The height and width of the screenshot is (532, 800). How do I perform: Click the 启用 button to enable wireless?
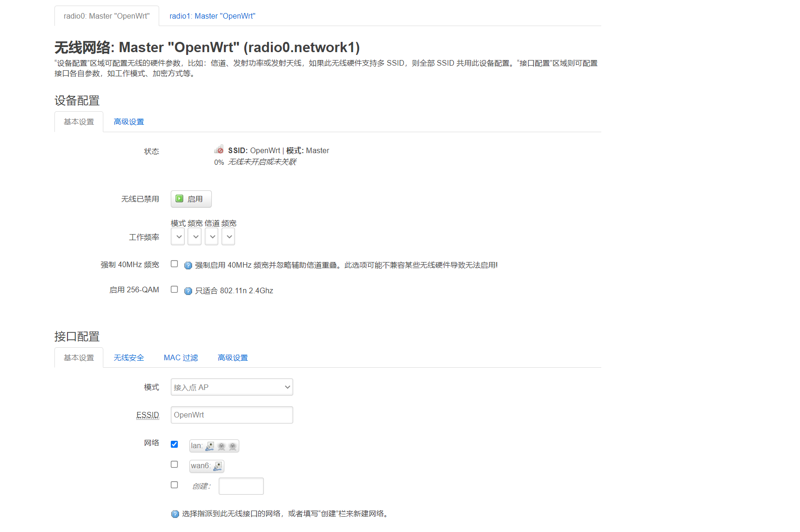click(x=191, y=199)
